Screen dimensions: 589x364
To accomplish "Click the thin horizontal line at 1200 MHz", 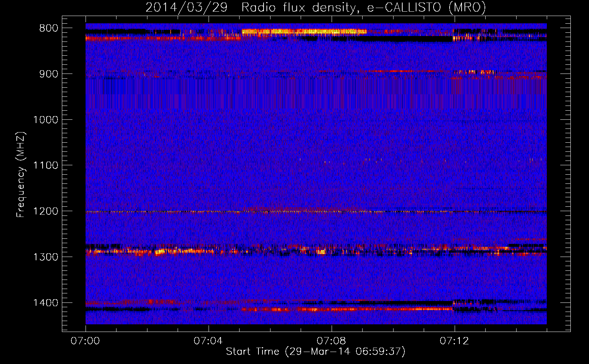I will tap(316, 211).
